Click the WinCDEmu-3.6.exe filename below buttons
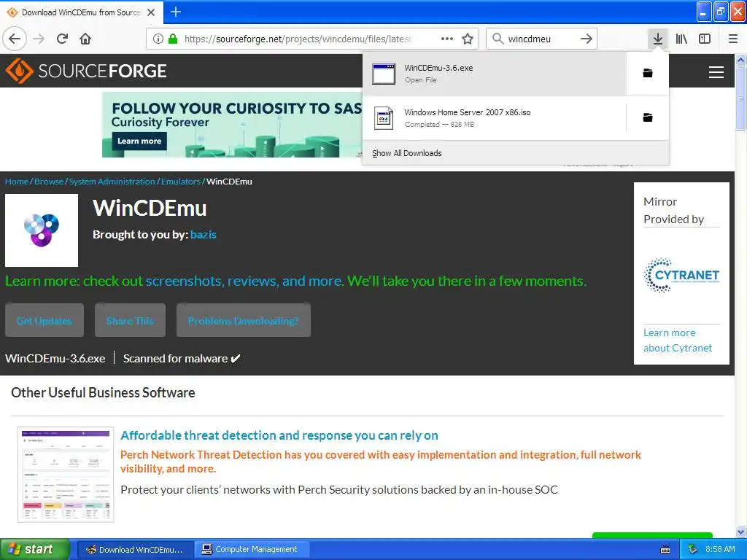Viewport: 747px width, 560px height. (x=55, y=359)
